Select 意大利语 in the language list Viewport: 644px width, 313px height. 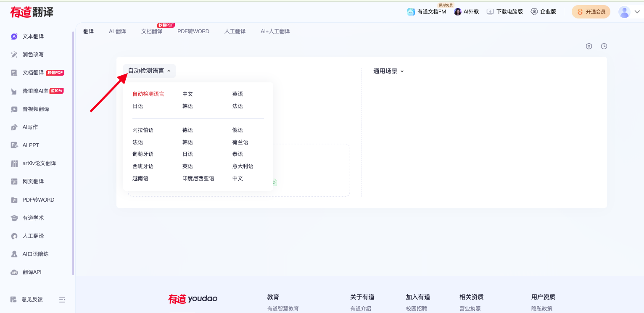(243, 166)
